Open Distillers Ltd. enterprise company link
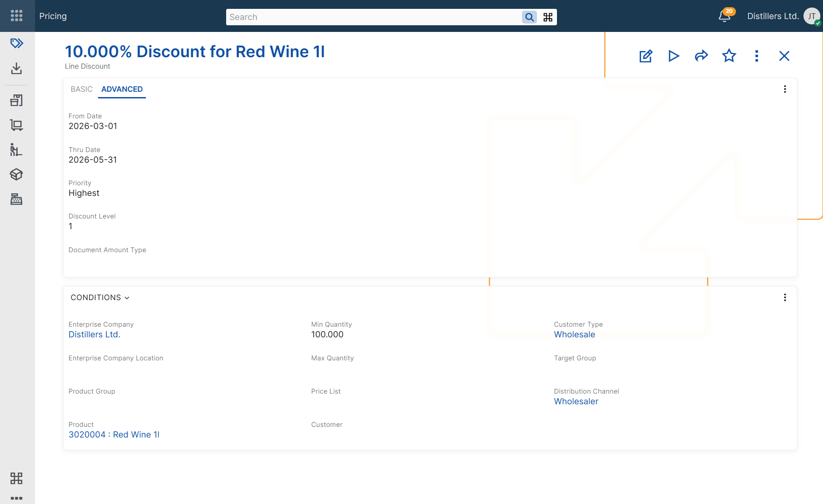Viewport: 823px width, 504px height. pyautogui.click(x=94, y=335)
